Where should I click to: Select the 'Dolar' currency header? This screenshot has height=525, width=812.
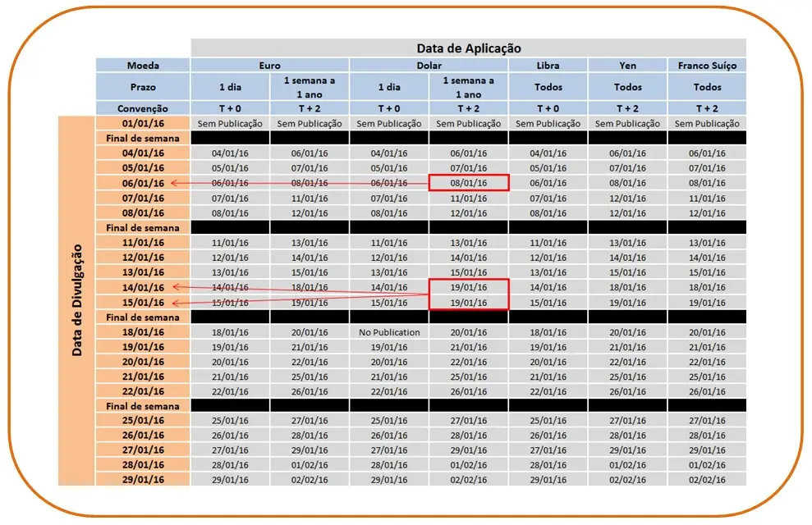[429, 65]
